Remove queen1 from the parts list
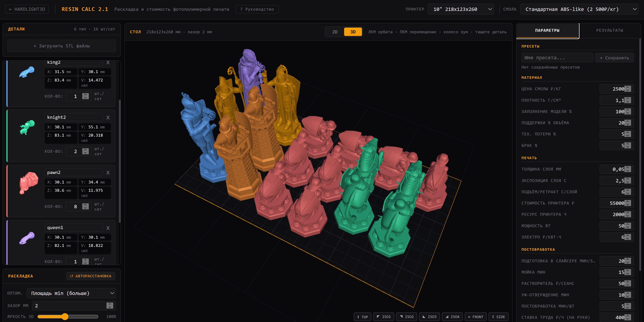644x322 pixels. click(x=108, y=228)
